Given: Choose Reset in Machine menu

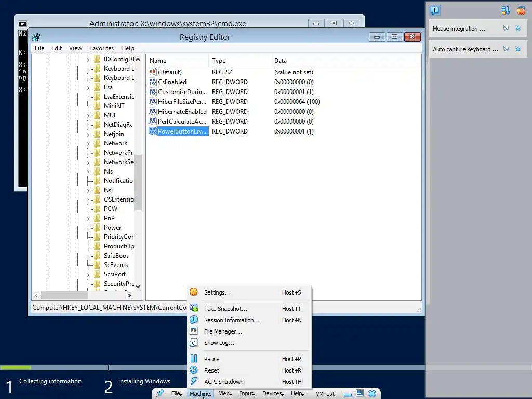Looking at the screenshot, I should click(249, 370).
